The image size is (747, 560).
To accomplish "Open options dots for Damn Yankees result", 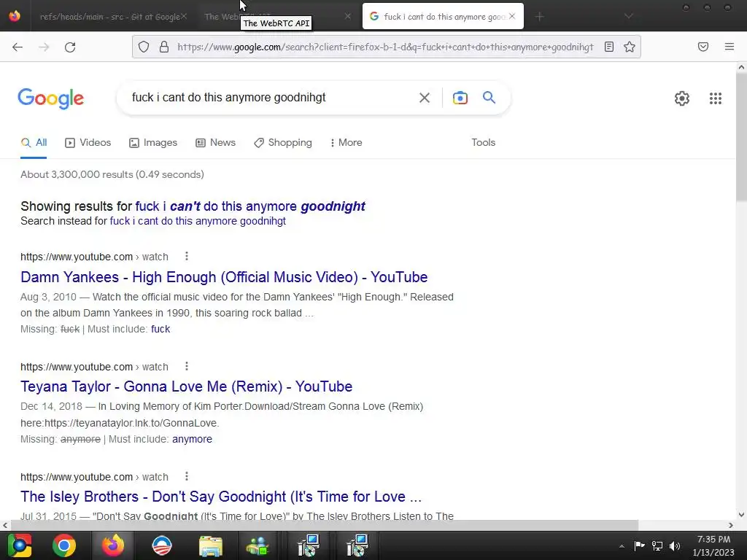I will [x=187, y=256].
